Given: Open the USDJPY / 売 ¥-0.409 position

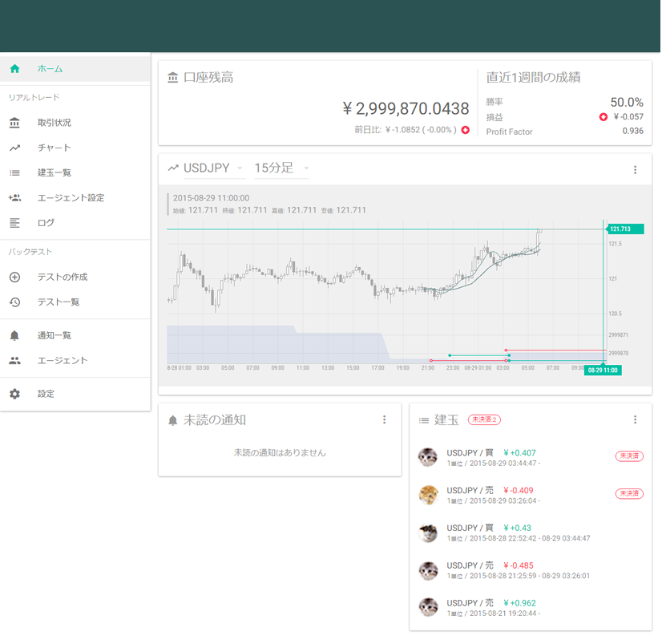Looking at the screenshot, I should (531, 496).
